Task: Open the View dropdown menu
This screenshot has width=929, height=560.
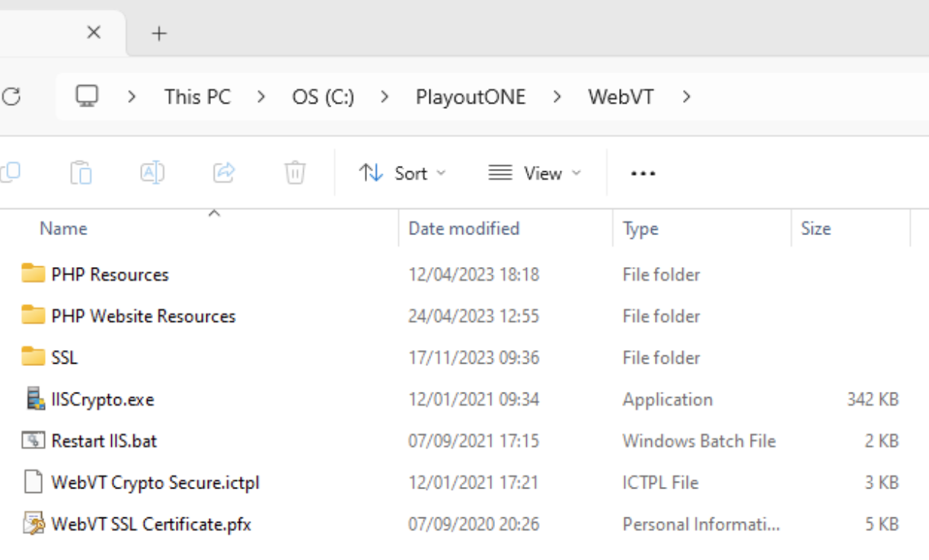Action: [535, 173]
